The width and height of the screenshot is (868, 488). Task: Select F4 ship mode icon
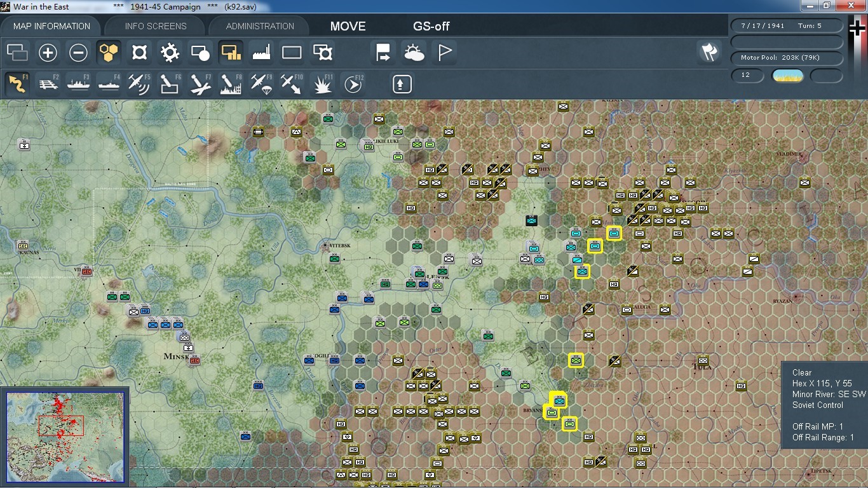pos(109,84)
